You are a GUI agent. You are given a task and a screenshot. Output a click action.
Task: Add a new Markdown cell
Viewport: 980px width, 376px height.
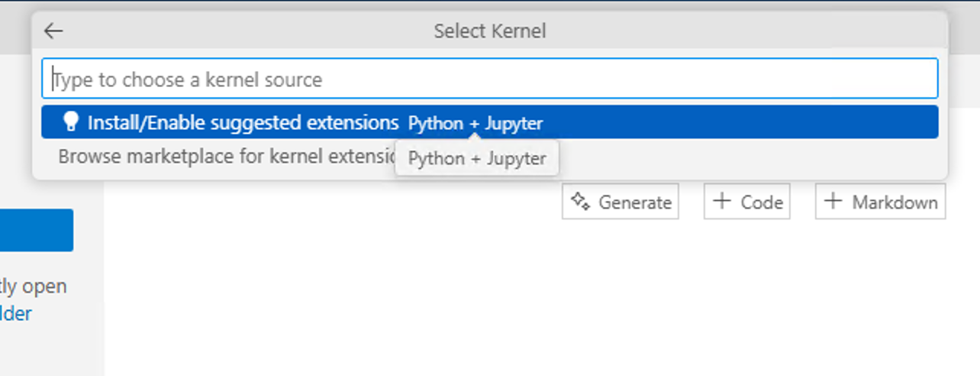[x=881, y=202]
